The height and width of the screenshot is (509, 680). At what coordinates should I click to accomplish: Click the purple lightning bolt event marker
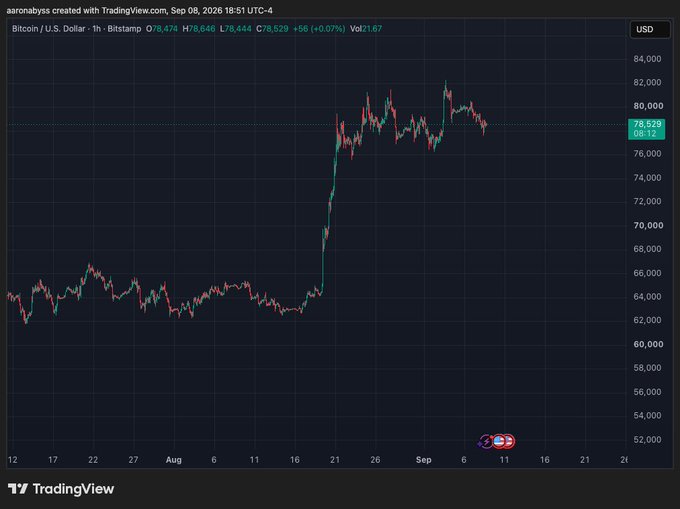485,441
